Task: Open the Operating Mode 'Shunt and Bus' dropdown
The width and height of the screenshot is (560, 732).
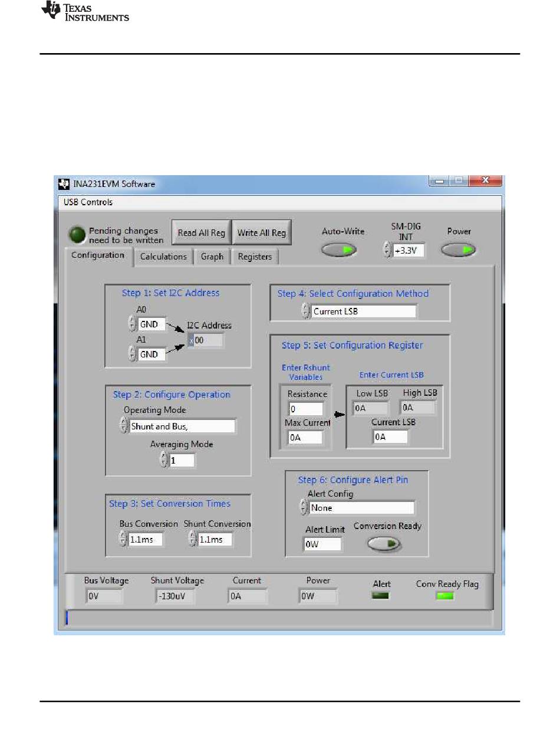Action: 182,426
